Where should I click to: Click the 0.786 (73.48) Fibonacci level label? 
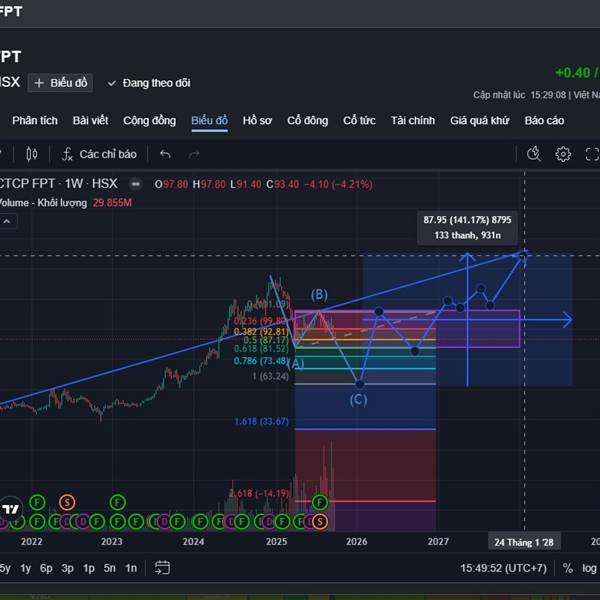point(261,360)
